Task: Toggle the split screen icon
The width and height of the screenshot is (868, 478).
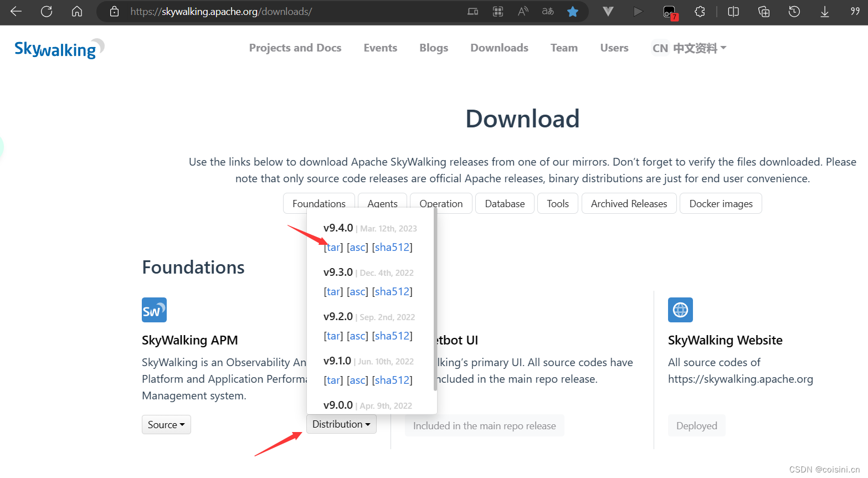Action: pos(733,11)
